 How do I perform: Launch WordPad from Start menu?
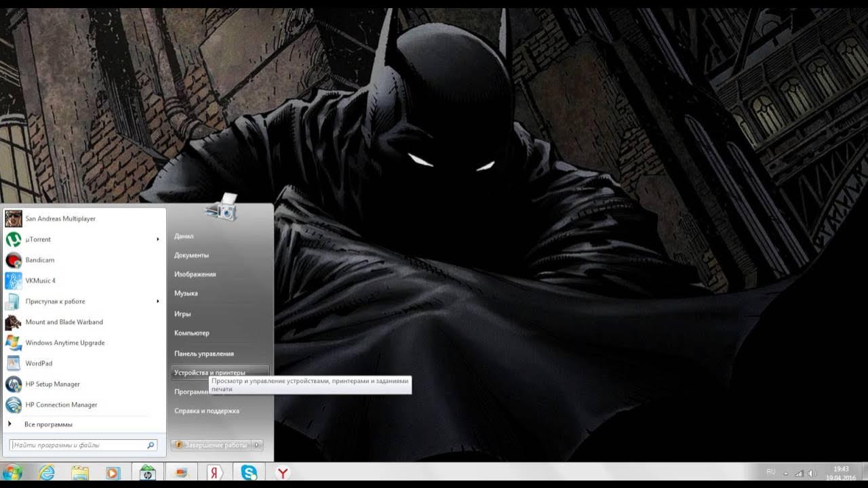(x=84, y=363)
